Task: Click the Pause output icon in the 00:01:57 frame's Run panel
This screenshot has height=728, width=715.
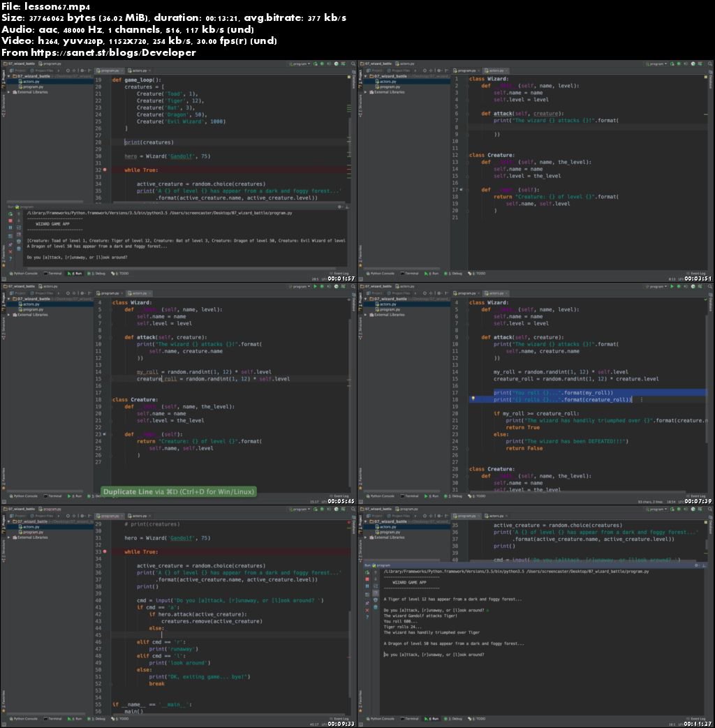Action: [10, 228]
